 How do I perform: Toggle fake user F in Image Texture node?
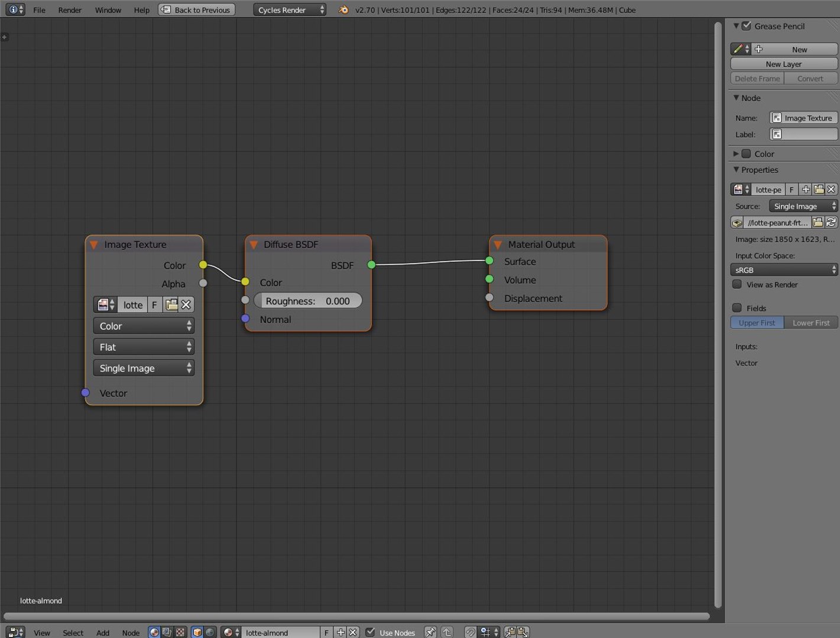(x=154, y=305)
